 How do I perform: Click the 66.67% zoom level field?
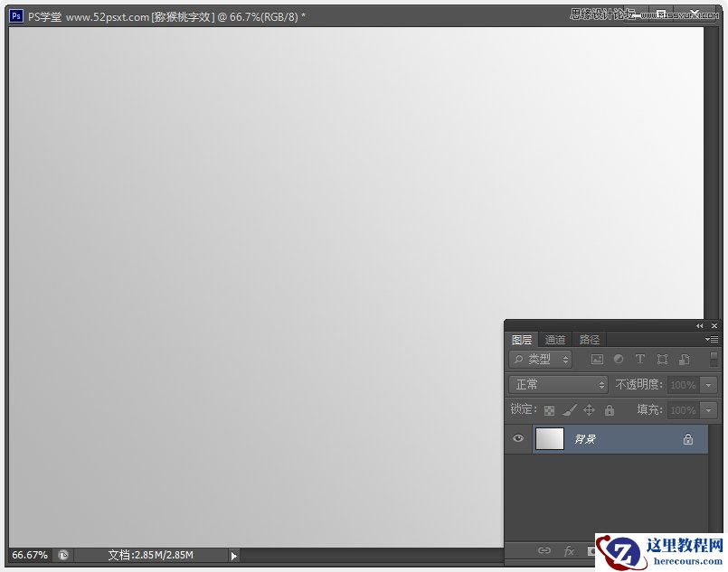[x=30, y=555]
